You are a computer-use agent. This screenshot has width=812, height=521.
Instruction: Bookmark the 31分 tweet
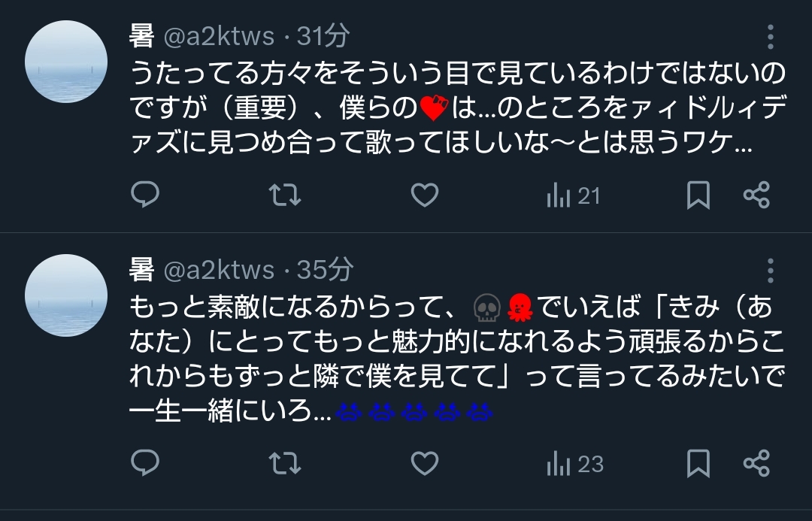tap(698, 195)
